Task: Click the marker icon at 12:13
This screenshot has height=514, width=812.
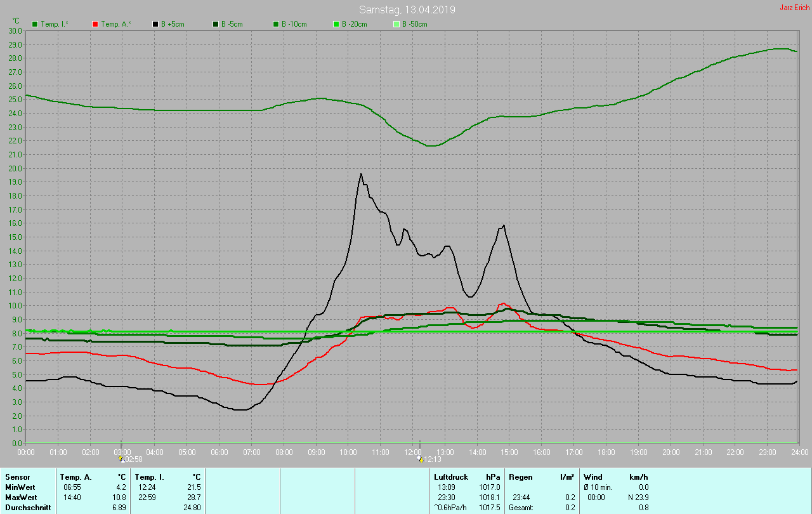Action: click(419, 459)
